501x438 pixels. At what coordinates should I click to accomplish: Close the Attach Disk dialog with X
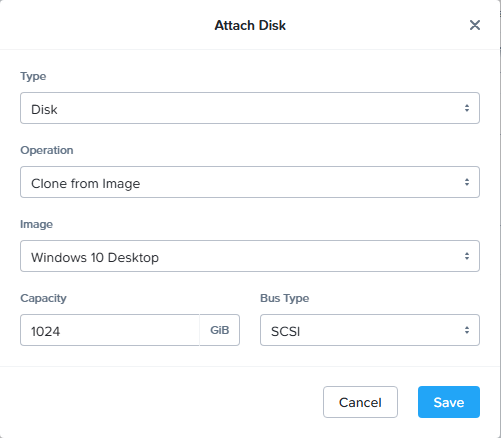point(475,25)
